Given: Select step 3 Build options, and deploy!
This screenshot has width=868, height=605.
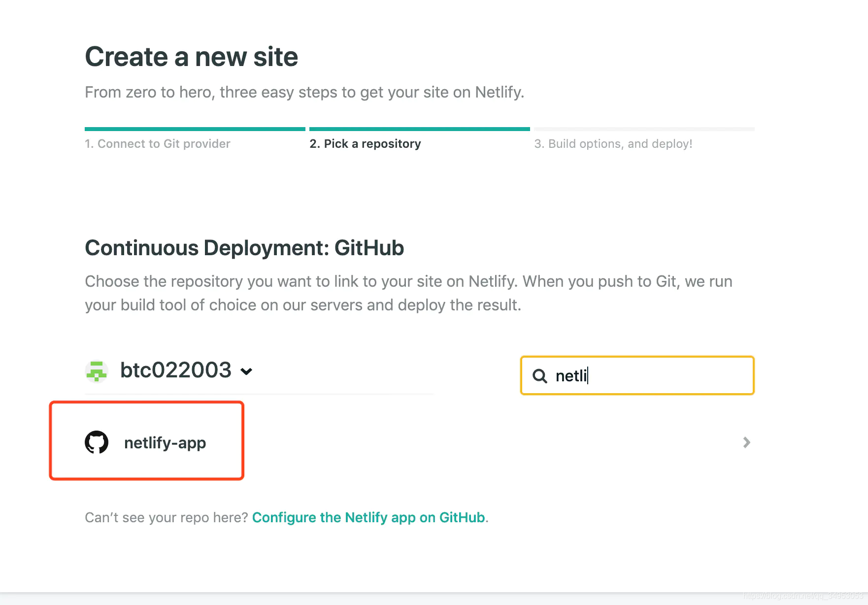Looking at the screenshot, I should 613,144.
